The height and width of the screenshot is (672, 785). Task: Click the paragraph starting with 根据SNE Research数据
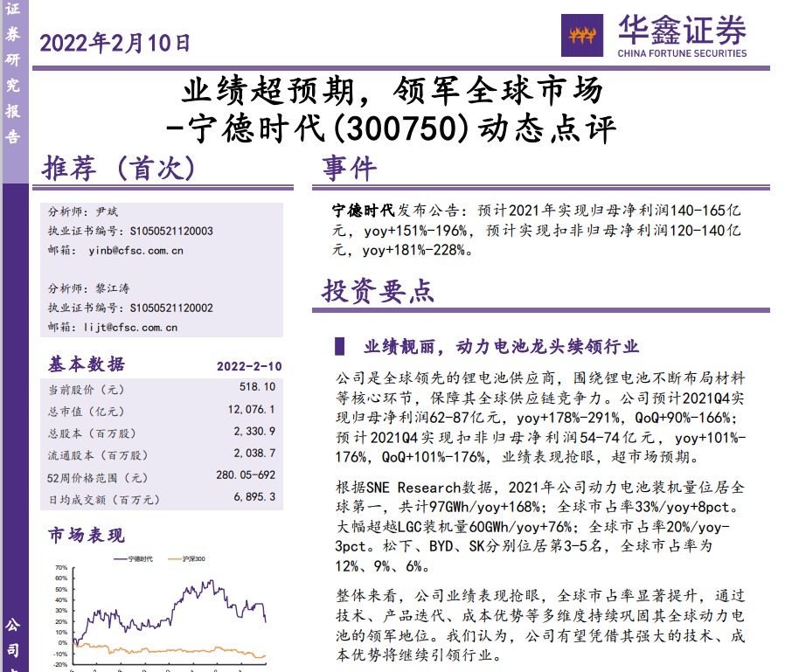[540, 527]
